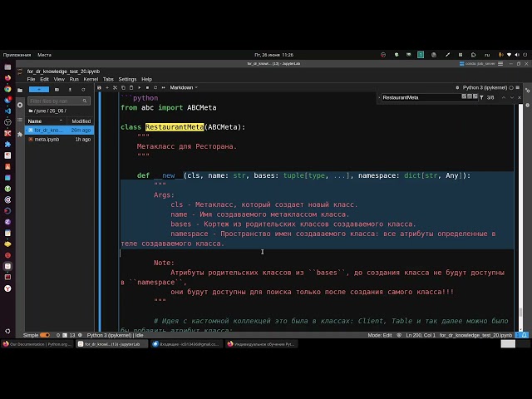Launch Visual Studio Code from the dock
The image size is (532, 399).
[7, 111]
